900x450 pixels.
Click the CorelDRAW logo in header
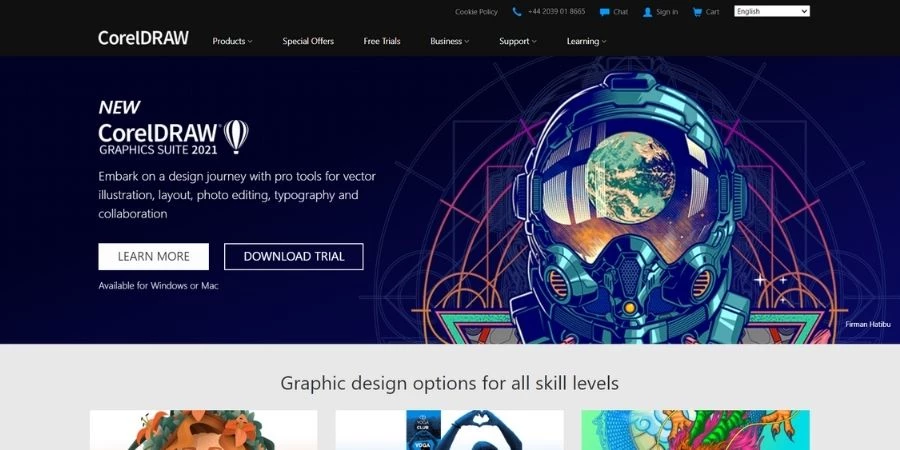point(143,38)
